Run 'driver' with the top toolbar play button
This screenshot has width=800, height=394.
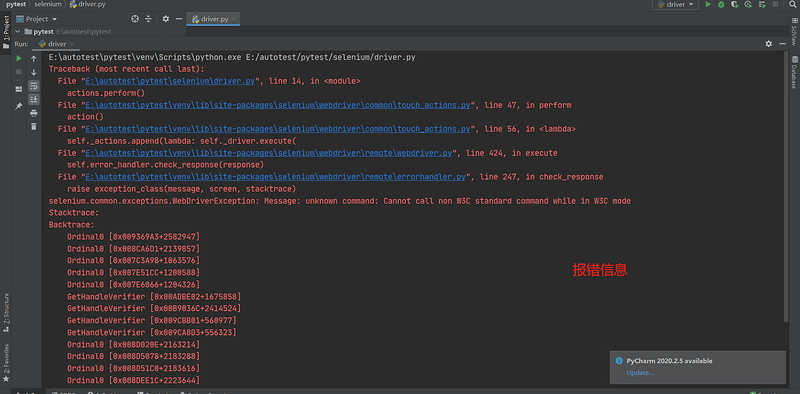pos(708,5)
